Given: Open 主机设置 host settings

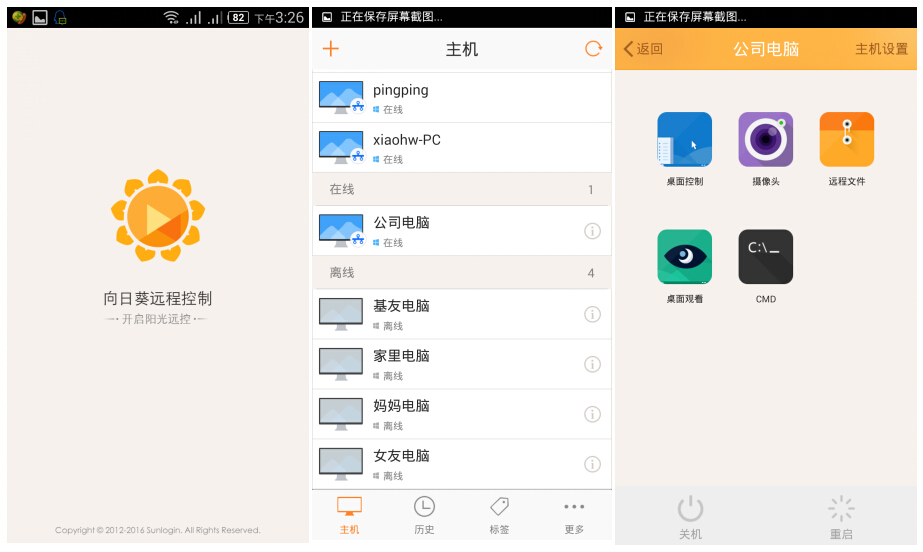Looking at the screenshot, I should [881, 49].
